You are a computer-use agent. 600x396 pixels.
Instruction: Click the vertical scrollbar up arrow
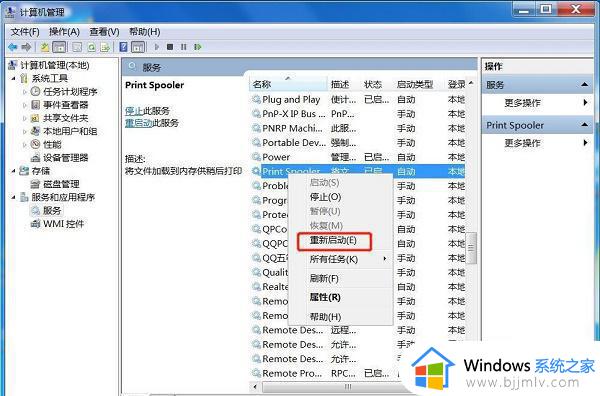(x=471, y=83)
